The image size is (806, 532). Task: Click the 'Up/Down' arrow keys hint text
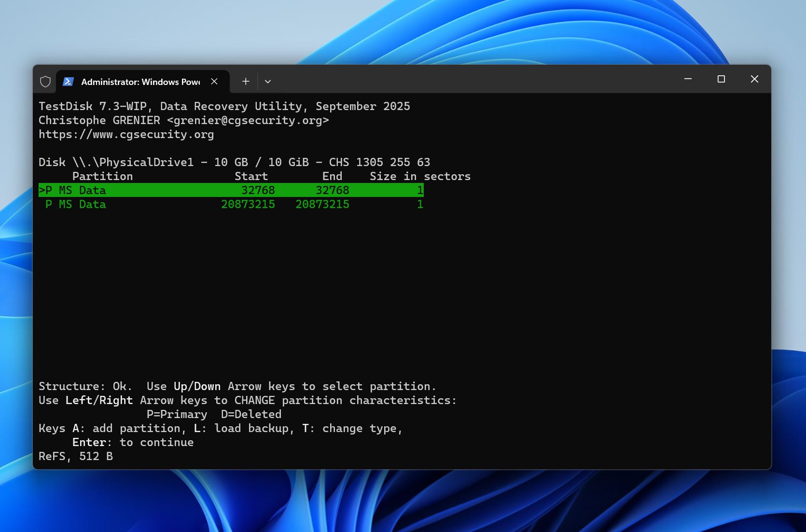point(197,386)
